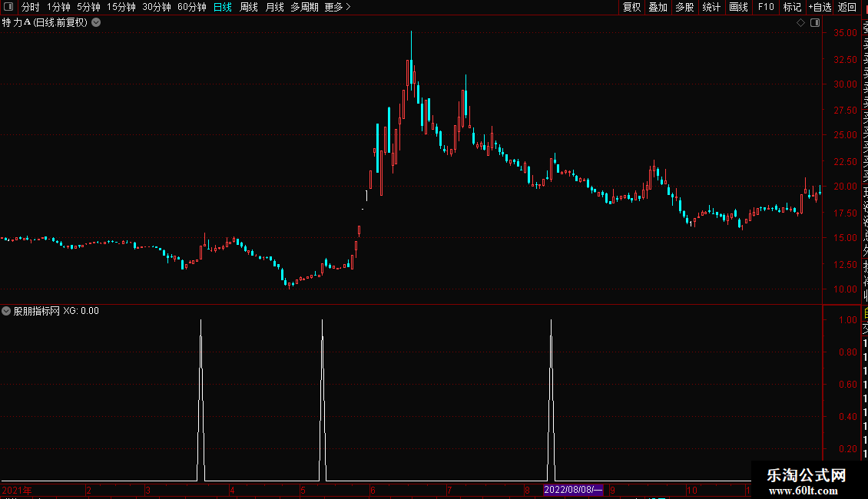Add stock via +自选 button
Viewport: 868px width, 499px height.
tap(820, 7)
